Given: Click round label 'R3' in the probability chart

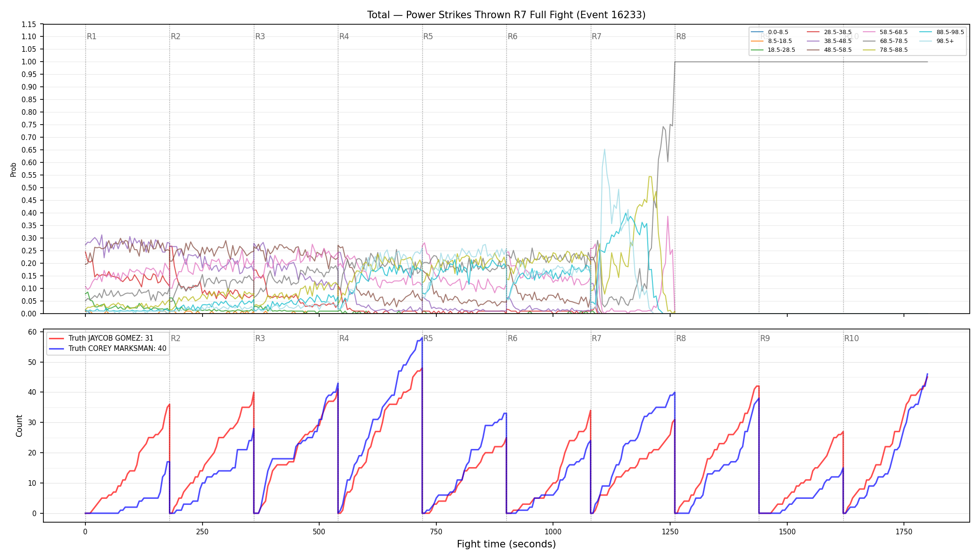Looking at the screenshot, I should [x=260, y=36].
